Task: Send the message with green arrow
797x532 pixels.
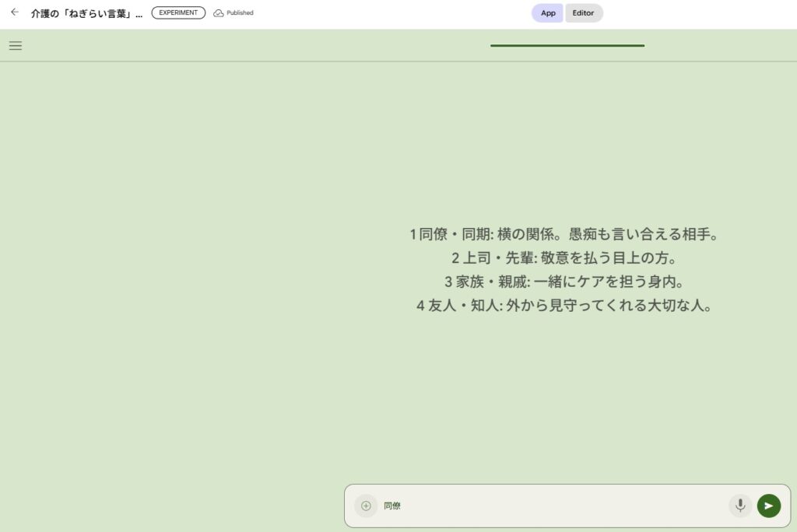Action: tap(768, 506)
